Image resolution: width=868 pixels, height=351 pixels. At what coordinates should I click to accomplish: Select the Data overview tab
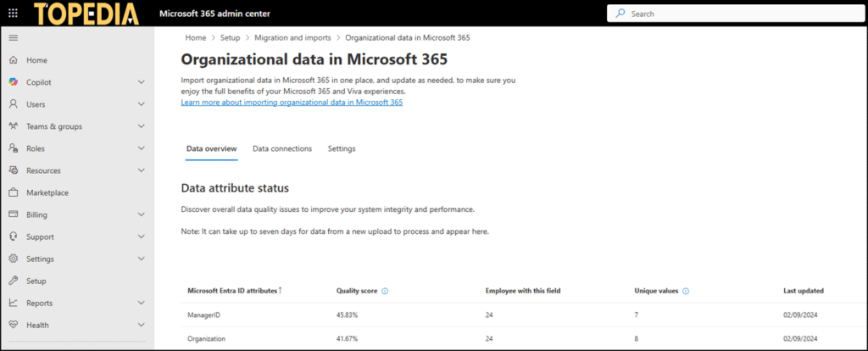[x=211, y=149]
